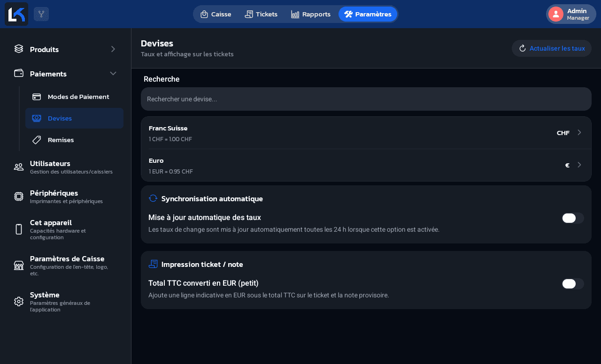Click the Système gear icon
This screenshot has height=364, width=601.
click(19, 302)
